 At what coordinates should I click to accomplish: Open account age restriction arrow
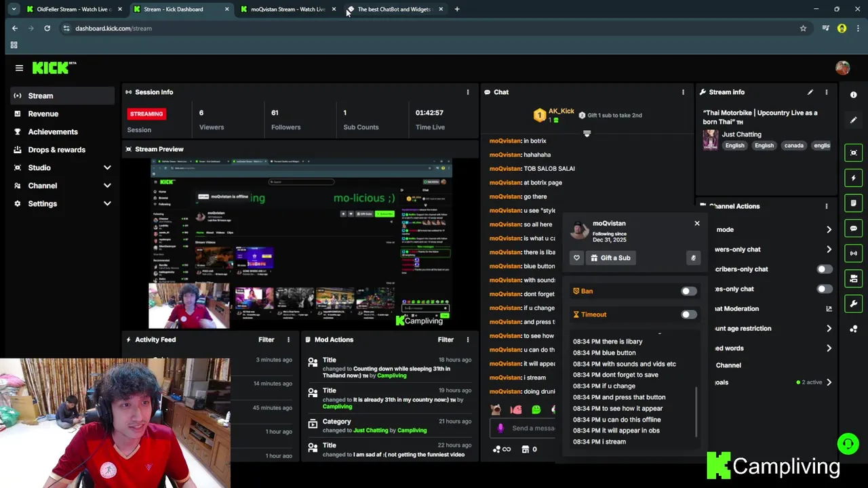pyautogui.click(x=829, y=329)
